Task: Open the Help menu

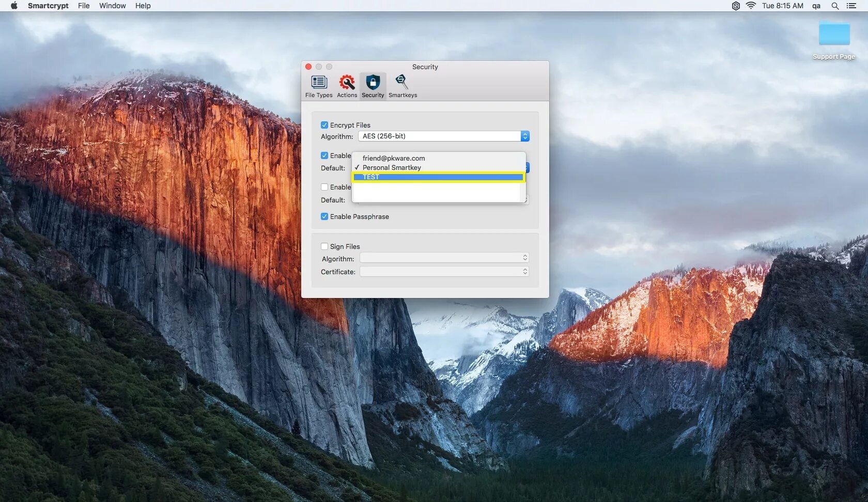Action: pos(143,6)
